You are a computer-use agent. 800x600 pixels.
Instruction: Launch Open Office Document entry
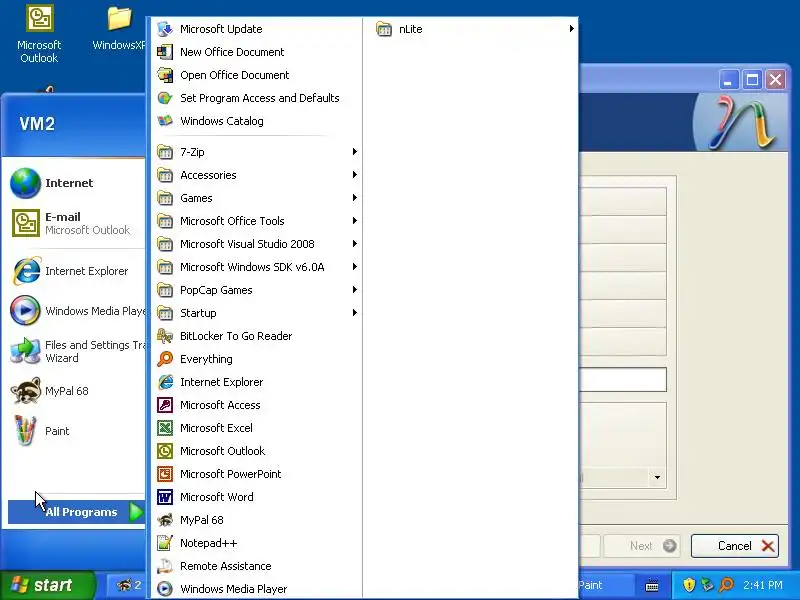pyautogui.click(x=257, y=75)
